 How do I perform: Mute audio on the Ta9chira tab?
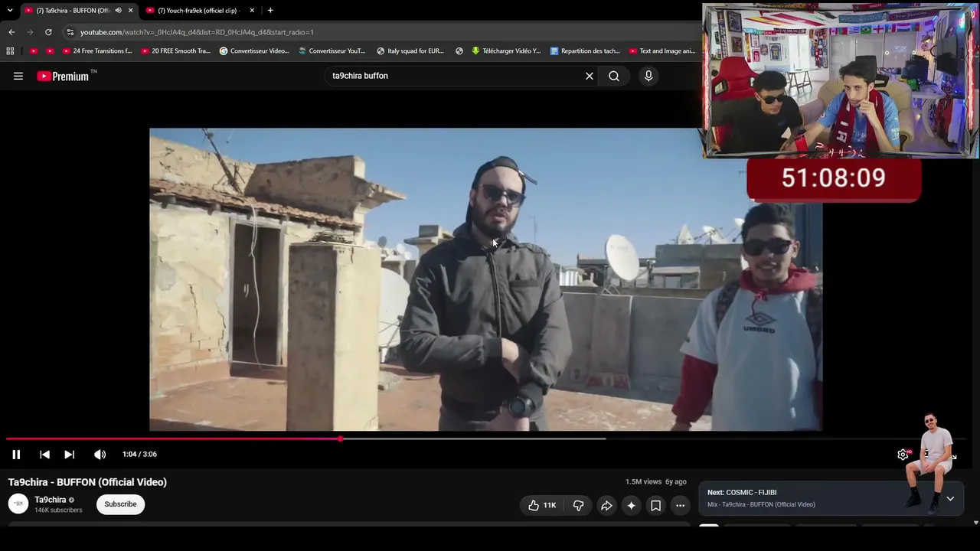click(x=118, y=11)
